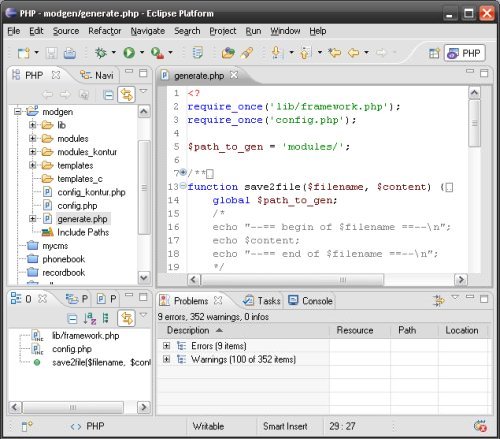Launch the Debug bug icon
Viewport: 500px width, 439px height.
pos(101,53)
